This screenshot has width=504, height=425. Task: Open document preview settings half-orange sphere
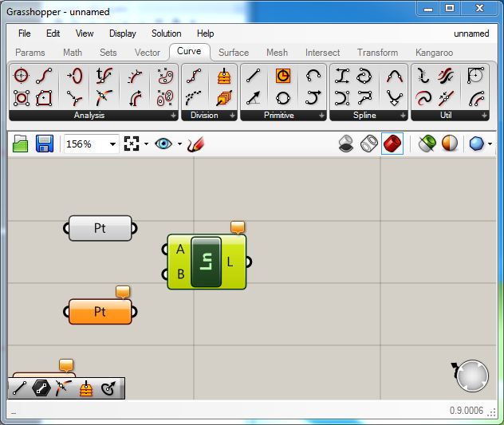[449, 144]
